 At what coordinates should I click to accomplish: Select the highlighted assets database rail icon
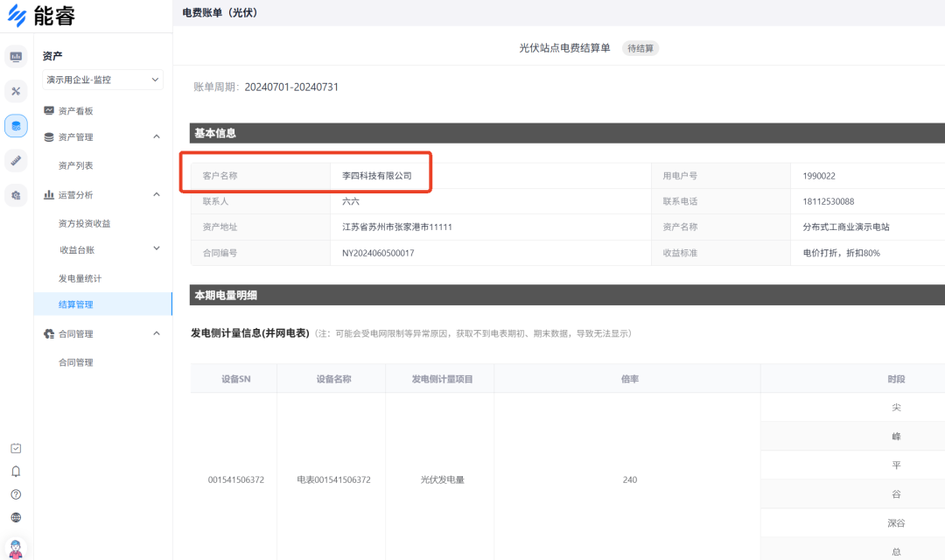(16, 126)
